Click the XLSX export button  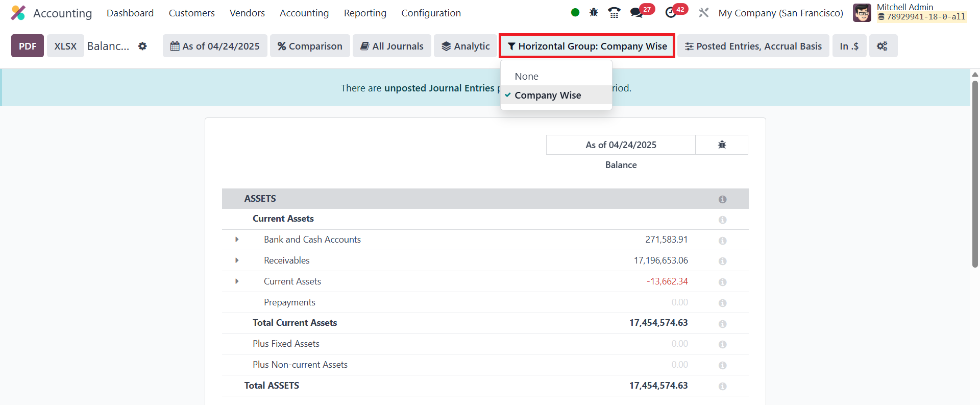click(65, 46)
